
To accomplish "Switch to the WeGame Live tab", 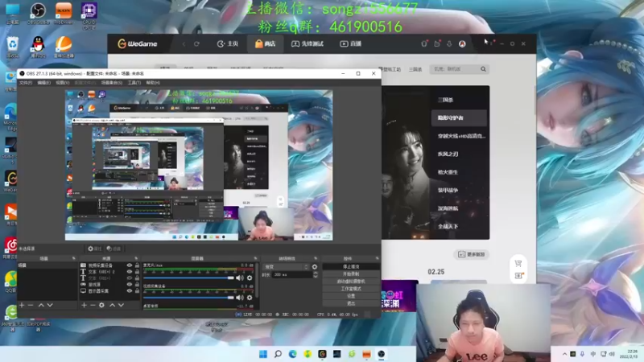I will pos(350,44).
